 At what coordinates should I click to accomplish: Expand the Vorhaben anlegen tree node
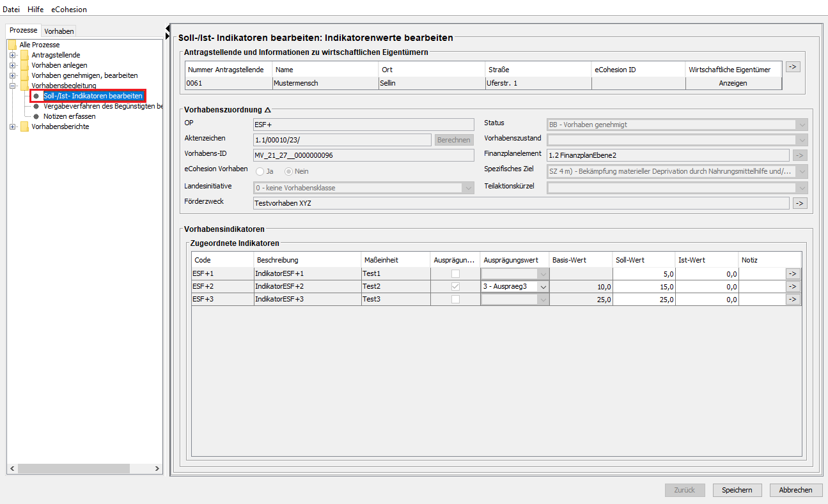pos(12,65)
